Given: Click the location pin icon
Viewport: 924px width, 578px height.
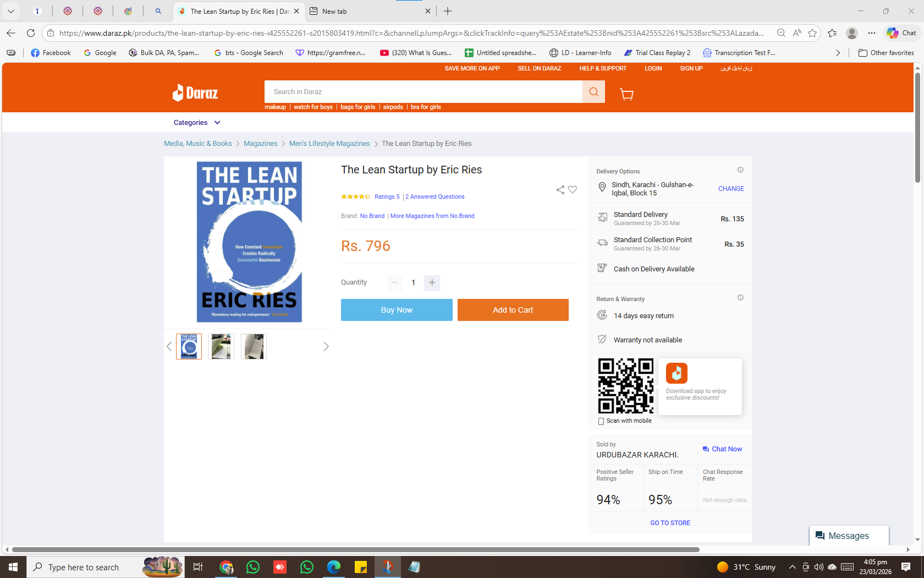Looking at the screenshot, I should [x=602, y=188].
